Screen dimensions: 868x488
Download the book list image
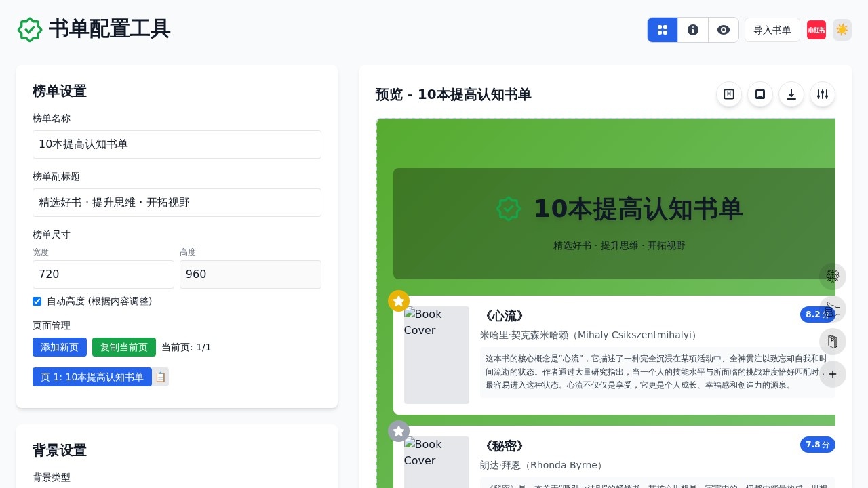(x=791, y=95)
